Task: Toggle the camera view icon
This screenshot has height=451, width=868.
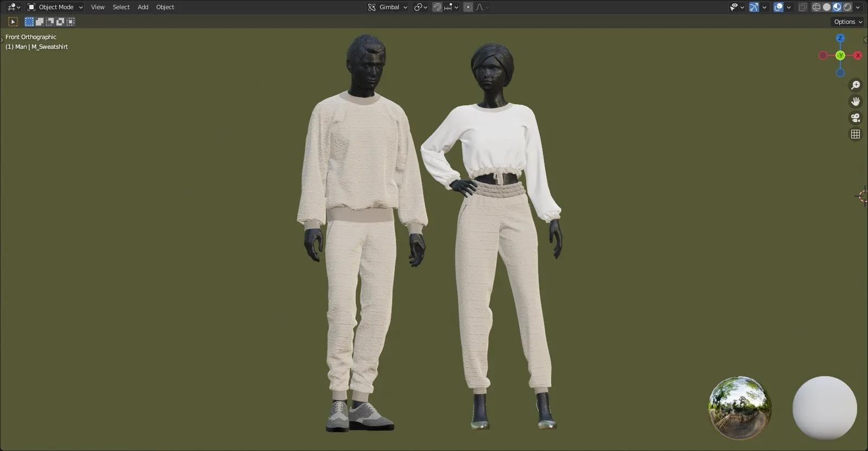Action: pyautogui.click(x=856, y=118)
